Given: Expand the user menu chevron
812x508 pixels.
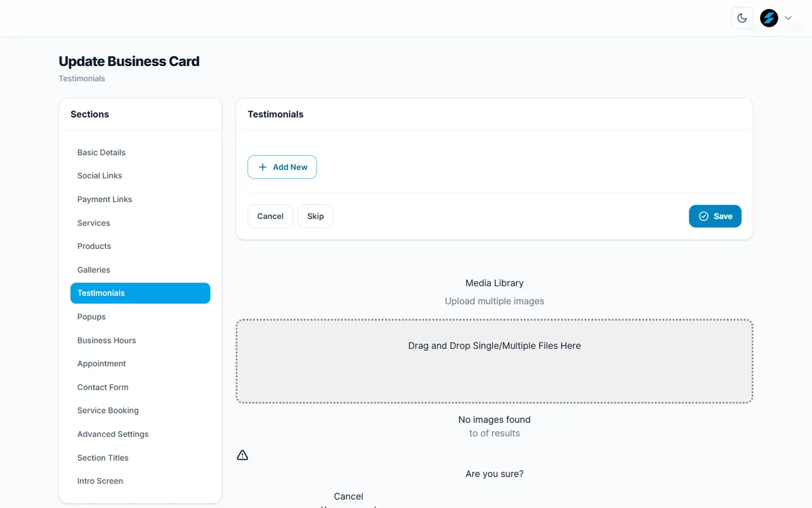Looking at the screenshot, I should (789, 18).
